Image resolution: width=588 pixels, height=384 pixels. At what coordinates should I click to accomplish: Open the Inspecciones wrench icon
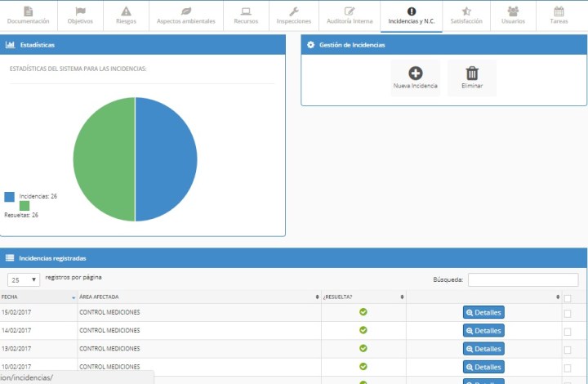(294, 11)
